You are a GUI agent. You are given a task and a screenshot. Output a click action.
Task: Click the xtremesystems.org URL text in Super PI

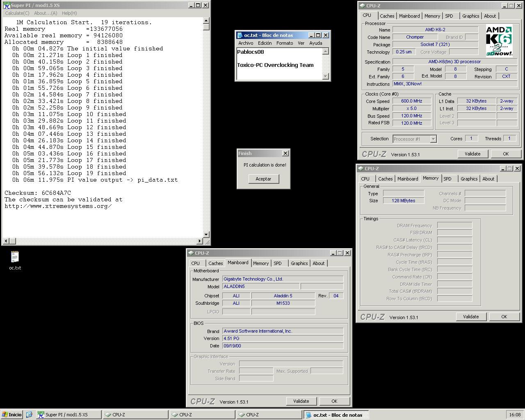click(58, 206)
